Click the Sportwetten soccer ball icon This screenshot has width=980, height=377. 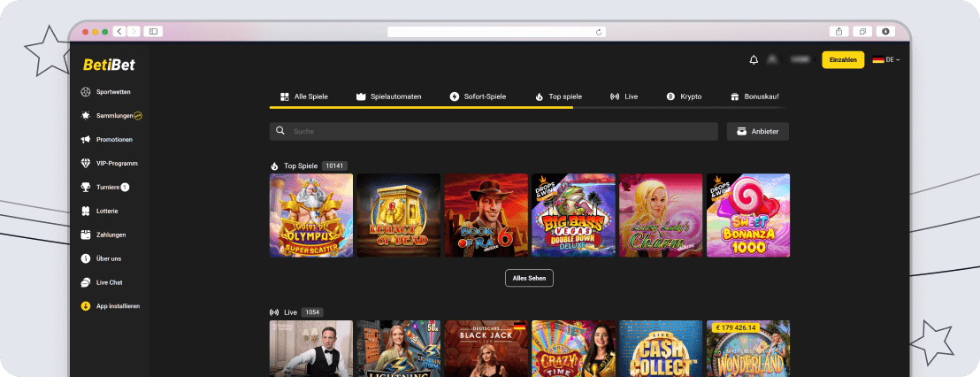click(86, 92)
